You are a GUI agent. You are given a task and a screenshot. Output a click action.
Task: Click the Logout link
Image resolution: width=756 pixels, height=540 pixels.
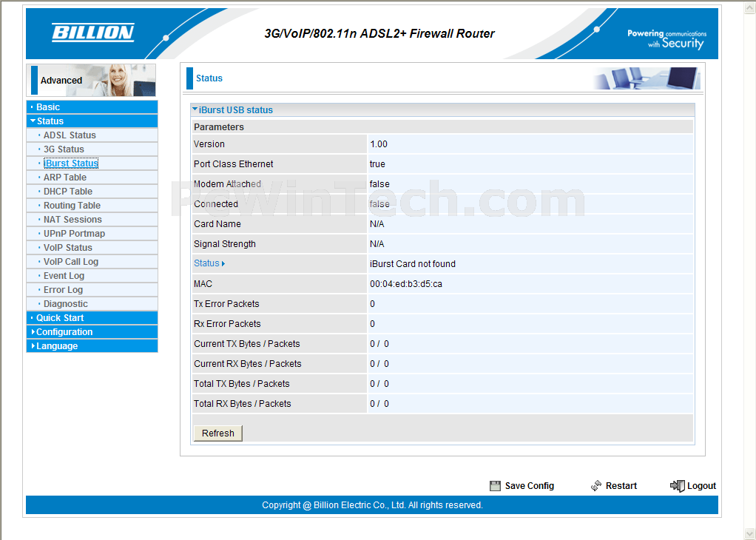tap(701, 486)
